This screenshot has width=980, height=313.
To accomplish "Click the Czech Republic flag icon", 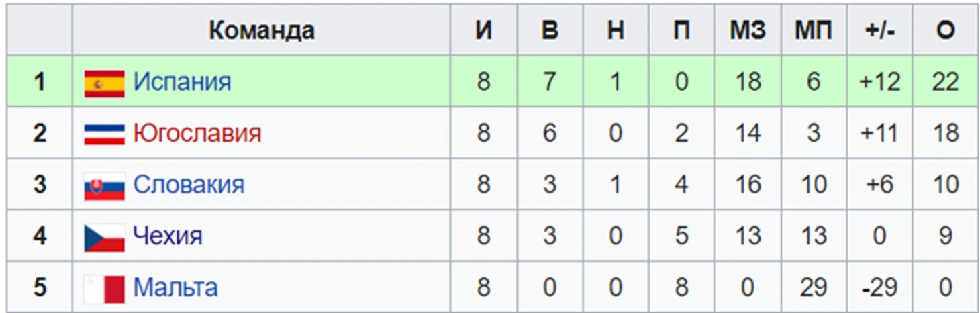I will pyautogui.click(x=104, y=238).
